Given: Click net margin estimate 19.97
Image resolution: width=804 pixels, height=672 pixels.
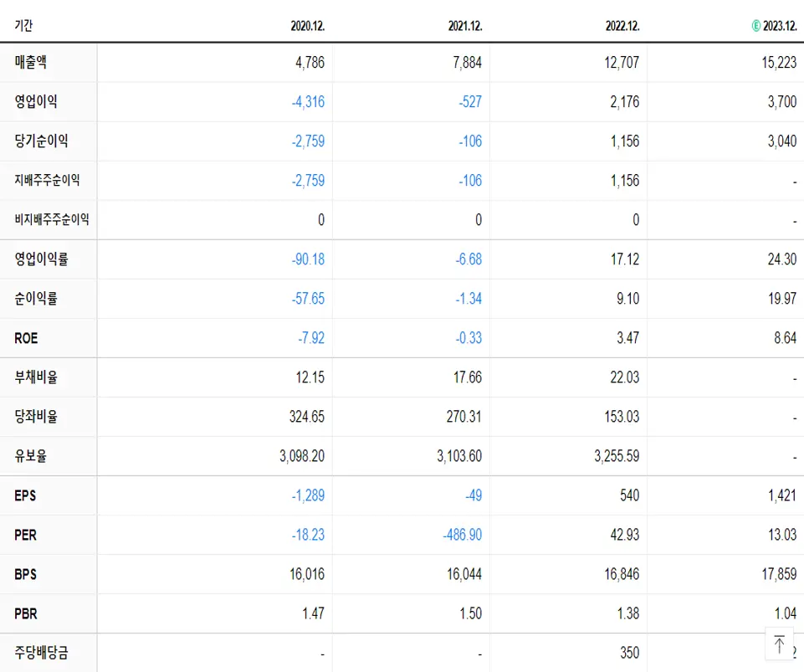Looking at the screenshot, I should click(782, 299).
